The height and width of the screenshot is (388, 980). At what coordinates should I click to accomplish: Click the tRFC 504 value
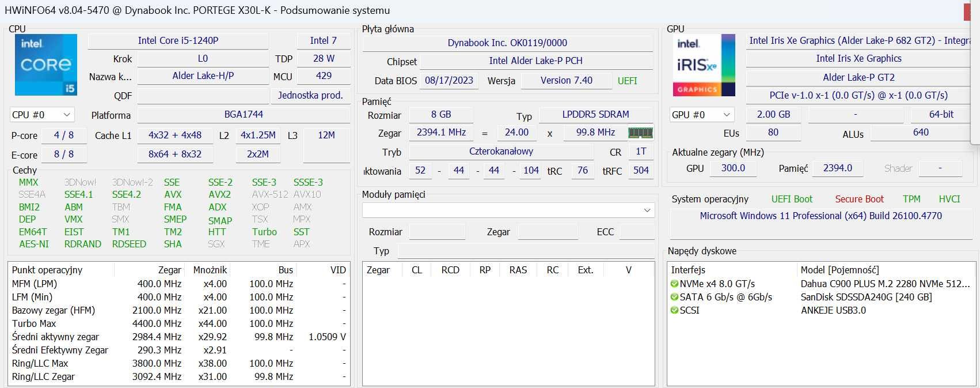tap(641, 170)
